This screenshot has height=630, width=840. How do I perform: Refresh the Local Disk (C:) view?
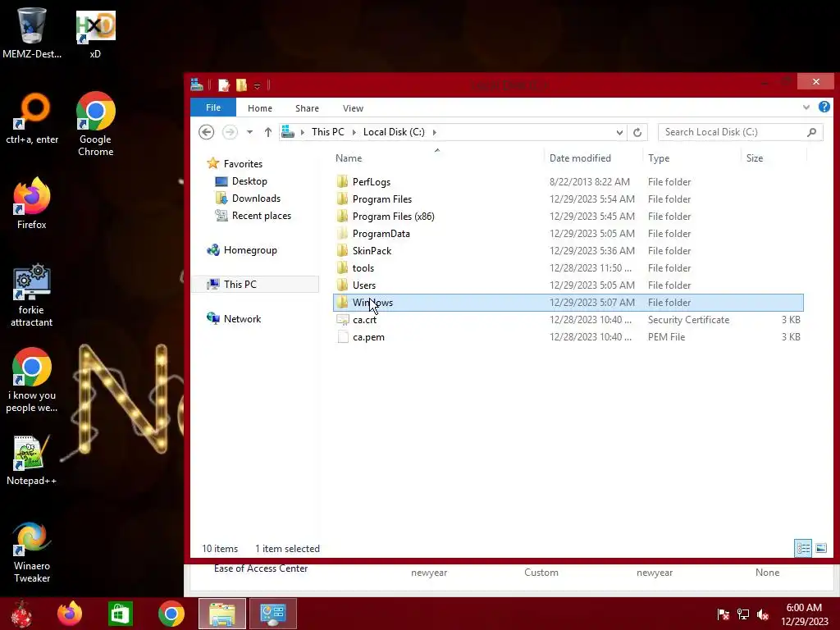[x=637, y=132]
